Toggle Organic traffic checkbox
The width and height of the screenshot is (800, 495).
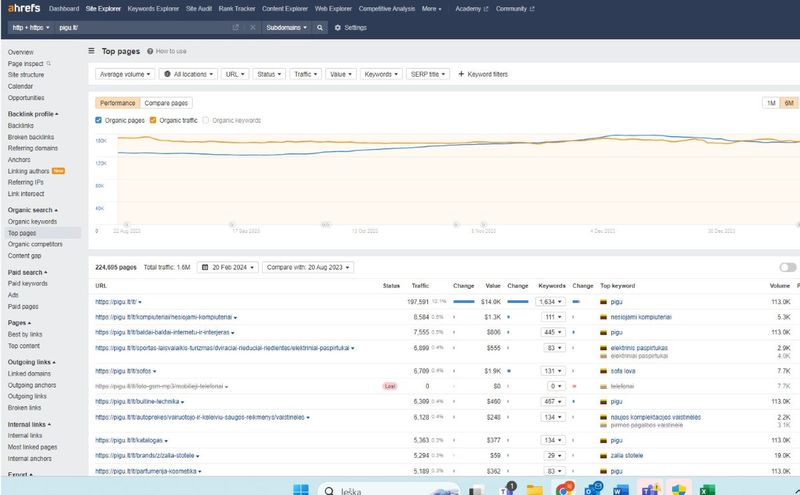coord(153,120)
